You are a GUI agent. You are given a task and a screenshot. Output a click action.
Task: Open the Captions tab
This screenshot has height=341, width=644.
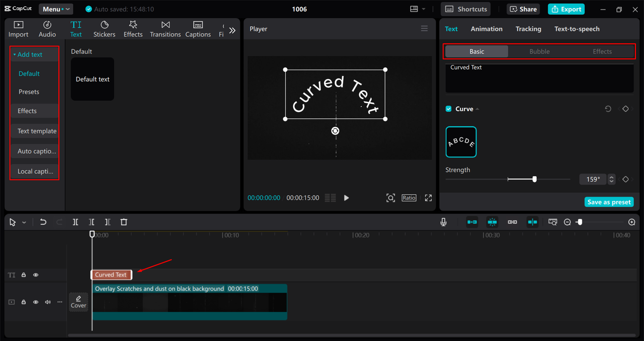coord(198,29)
